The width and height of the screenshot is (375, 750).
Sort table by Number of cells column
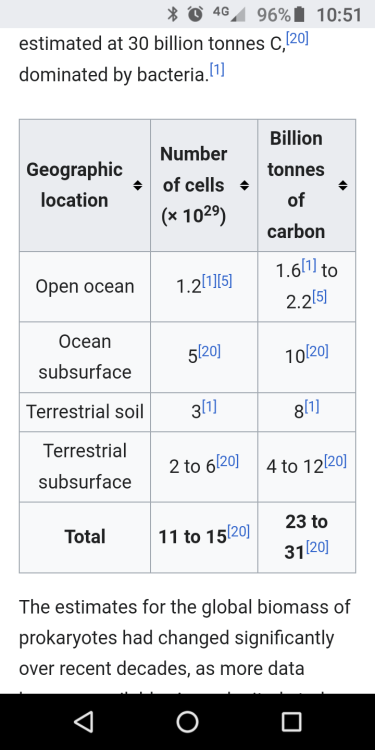pyautogui.click(x=244, y=186)
